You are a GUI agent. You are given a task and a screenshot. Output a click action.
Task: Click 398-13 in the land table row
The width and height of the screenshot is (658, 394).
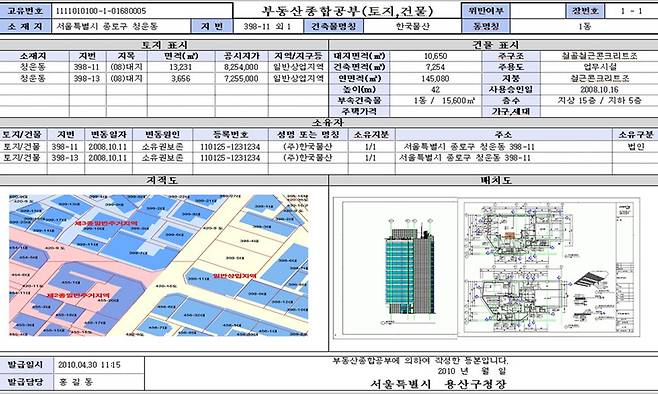coord(86,78)
